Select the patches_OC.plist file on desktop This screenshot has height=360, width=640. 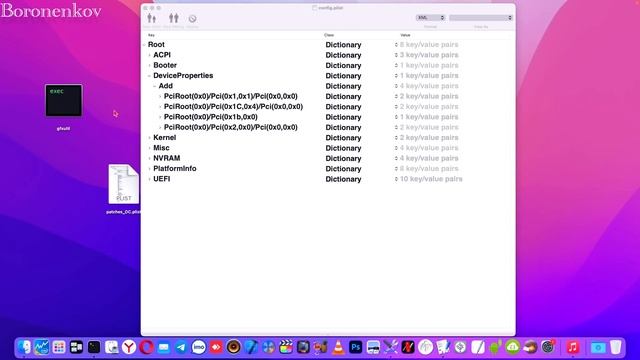[x=123, y=184]
